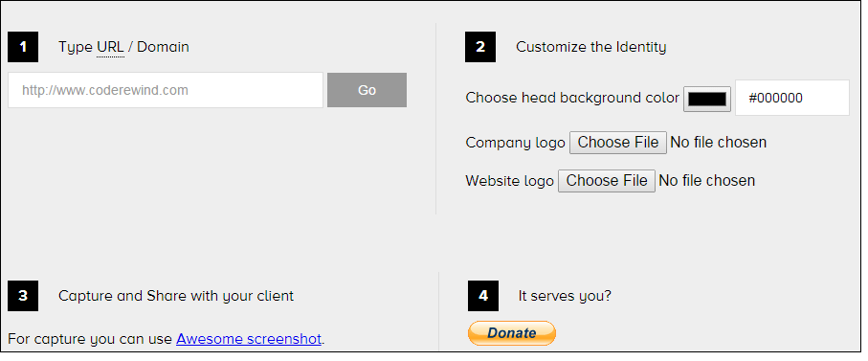Open the Awesome screenshot link

click(x=249, y=339)
